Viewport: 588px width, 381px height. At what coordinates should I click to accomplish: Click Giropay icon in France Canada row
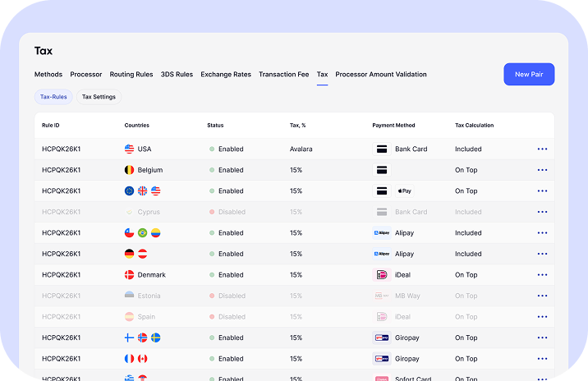[x=382, y=359]
